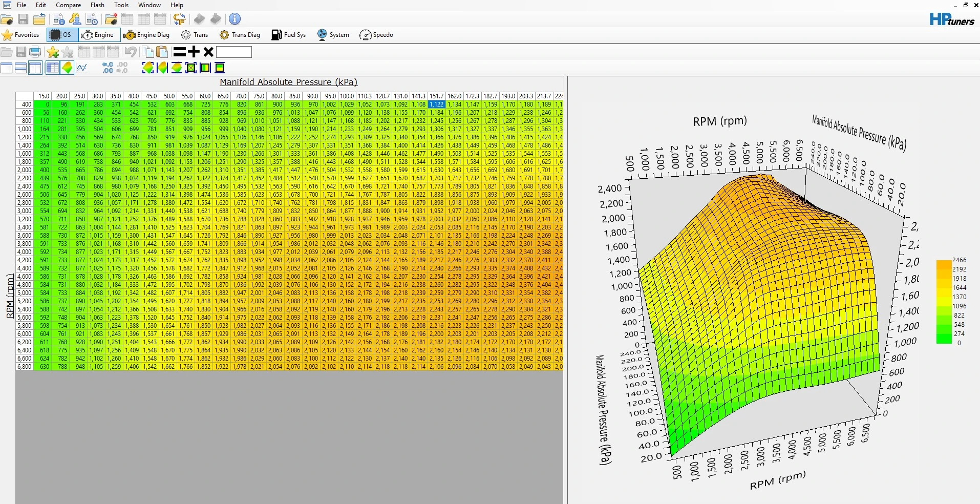Viewport: 980px width, 504px height.
Task: Select the vertical split layout icon
Action: point(35,68)
